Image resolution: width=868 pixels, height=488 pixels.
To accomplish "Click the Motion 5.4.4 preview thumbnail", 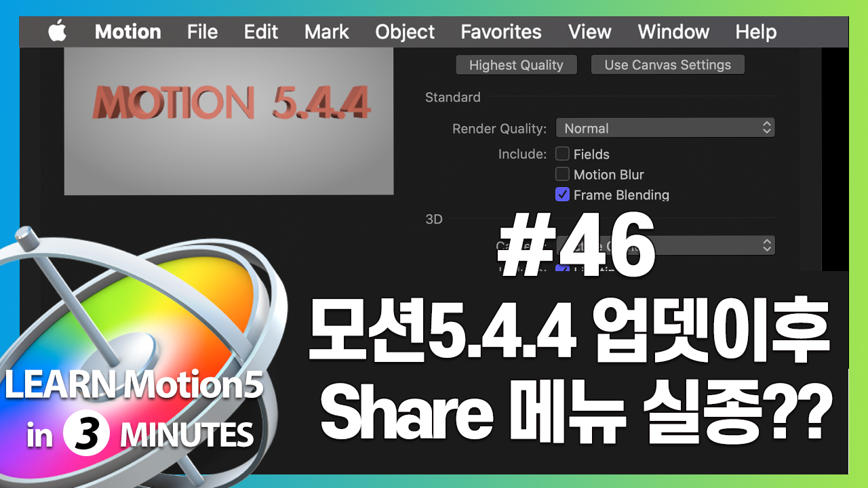I will 229,121.
